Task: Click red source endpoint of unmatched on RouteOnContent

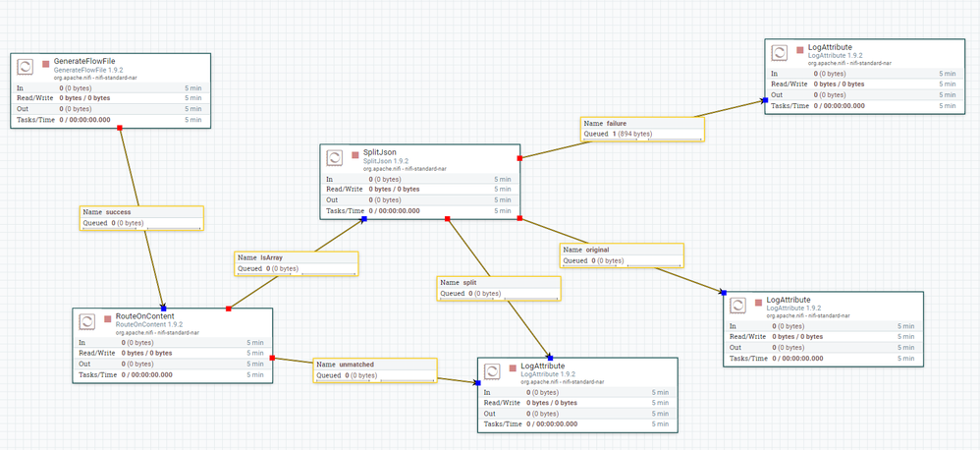Action: point(273,358)
